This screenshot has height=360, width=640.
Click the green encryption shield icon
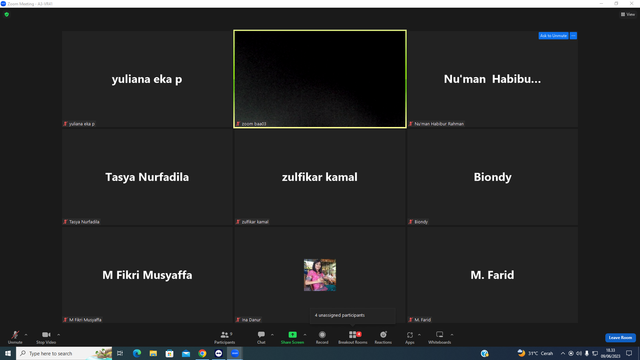pos(7,14)
